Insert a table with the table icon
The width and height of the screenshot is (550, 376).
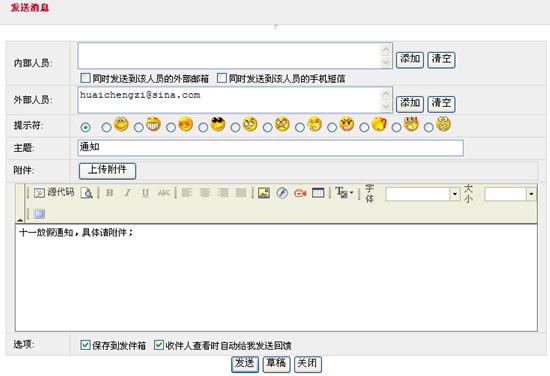click(x=318, y=193)
